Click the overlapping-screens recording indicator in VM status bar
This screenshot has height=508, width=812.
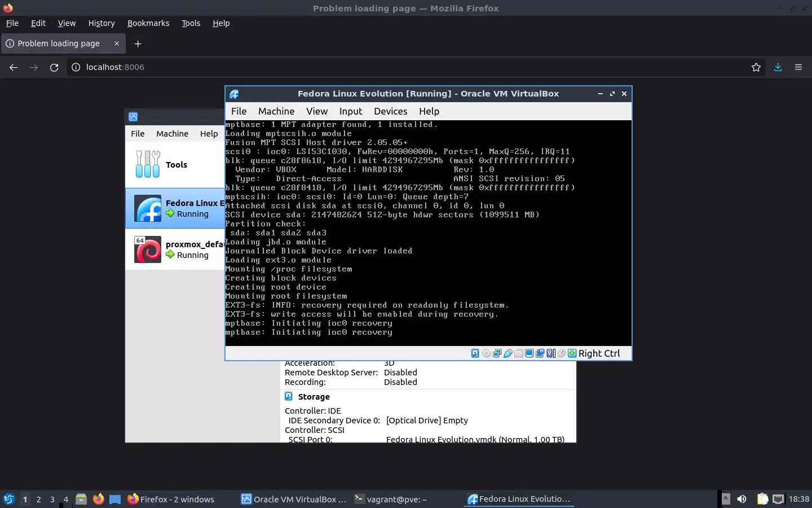pos(540,353)
